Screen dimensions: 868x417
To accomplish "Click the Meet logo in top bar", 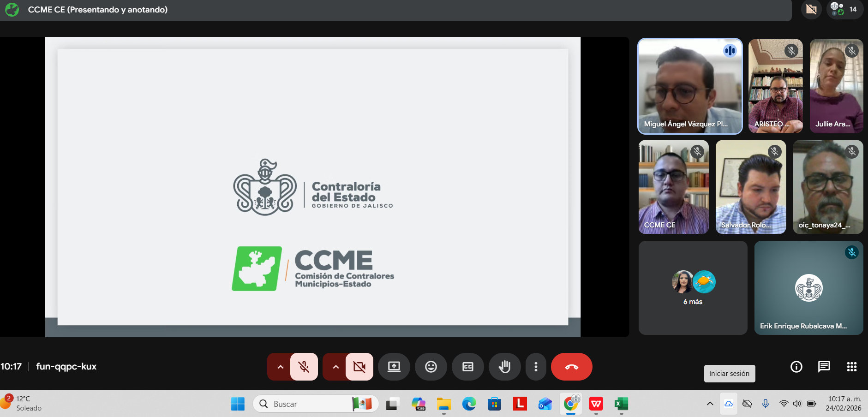I will (12, 10).
